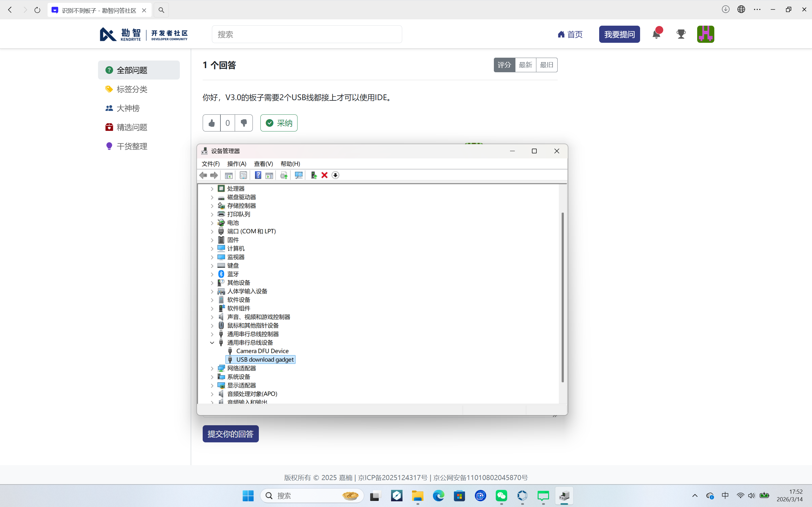Click the 提交你的回答 button

click(x=231, y=434)
